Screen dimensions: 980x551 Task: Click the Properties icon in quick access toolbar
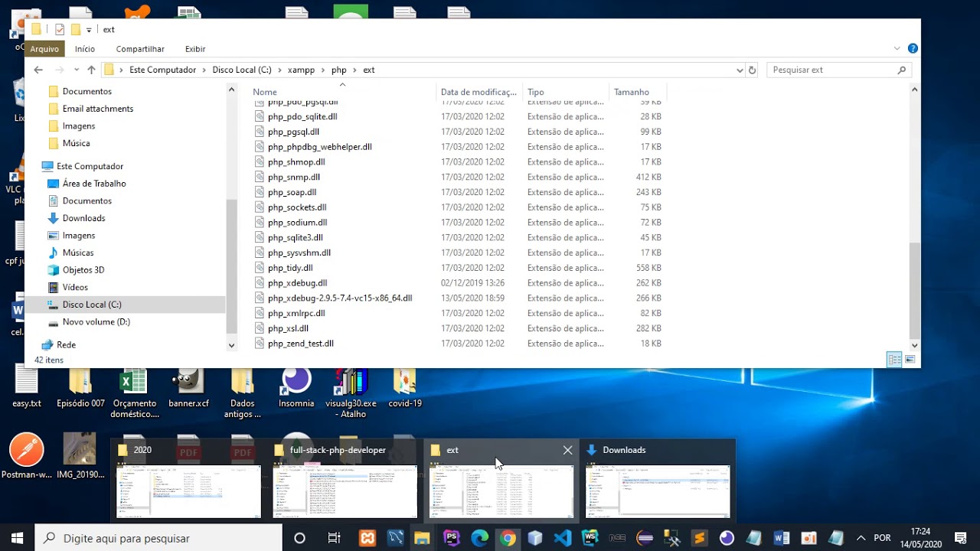tap(60, 30)
